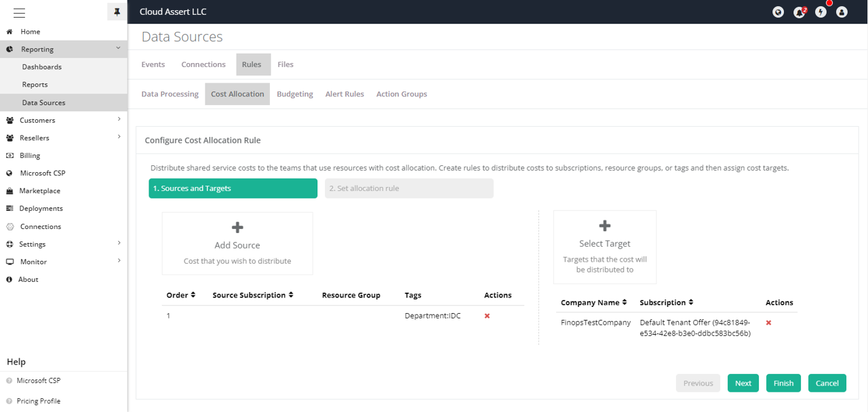Click the disabled Previous button
Screen dimensions: 868x412
tap(698, 383)
